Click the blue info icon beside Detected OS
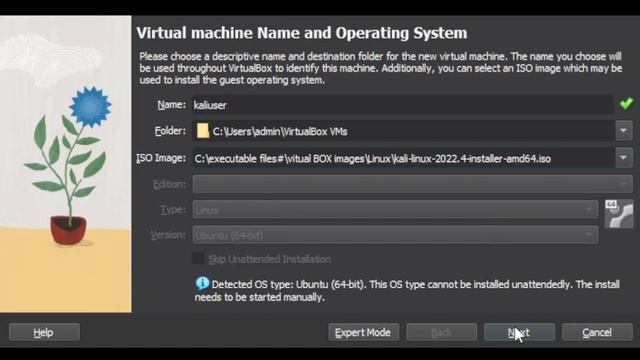Image resolution: width=640 pixels, height=360 pixels. pyautogui.click(x=202, y=283)
